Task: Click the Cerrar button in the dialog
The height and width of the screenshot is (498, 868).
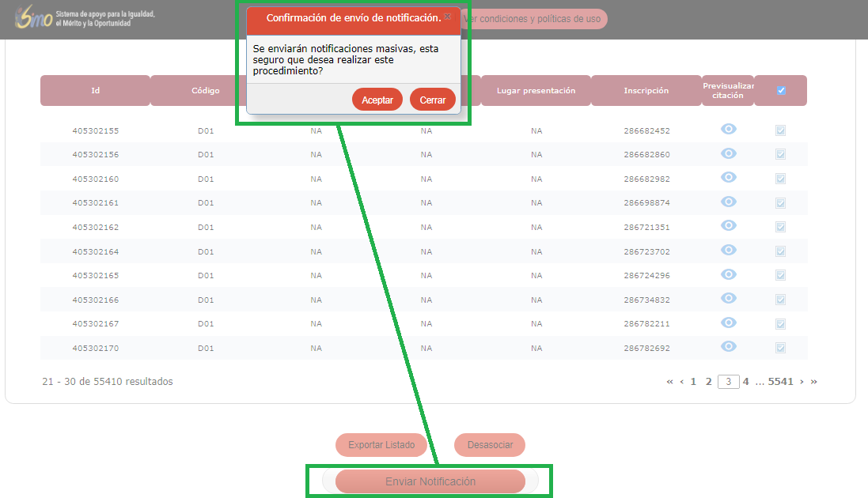Action: pos(433,100)
